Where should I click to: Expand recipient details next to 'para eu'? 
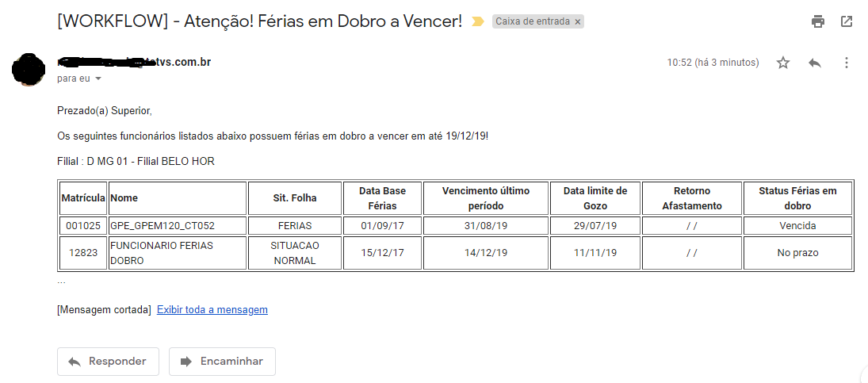click(98, 79)
